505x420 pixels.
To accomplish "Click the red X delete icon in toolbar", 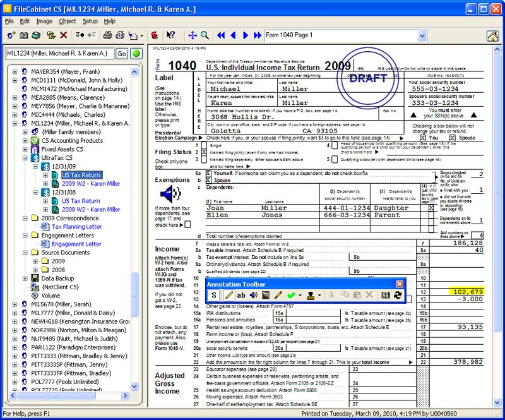I will pyautogui.click(x=64, y=35).
